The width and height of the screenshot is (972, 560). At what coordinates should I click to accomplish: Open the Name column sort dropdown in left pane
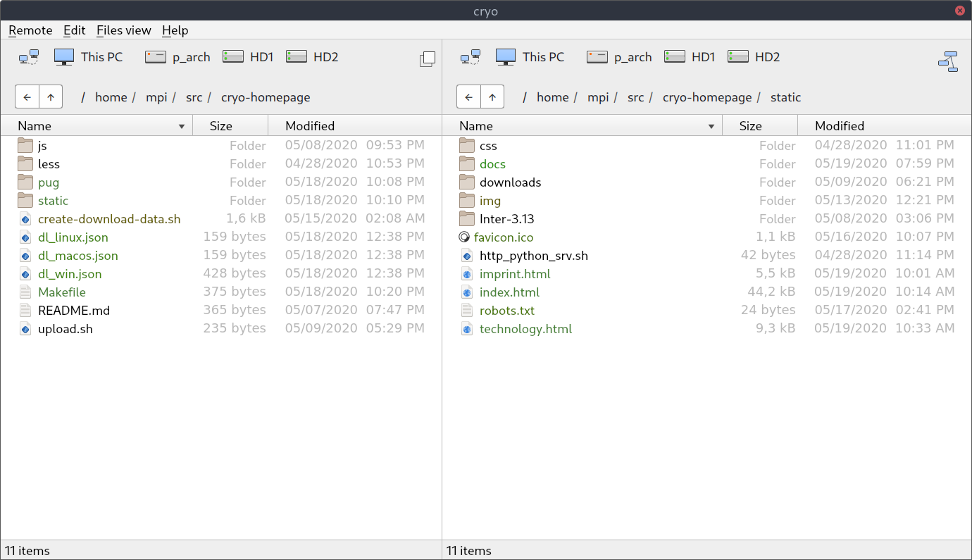tap(182, 125)
